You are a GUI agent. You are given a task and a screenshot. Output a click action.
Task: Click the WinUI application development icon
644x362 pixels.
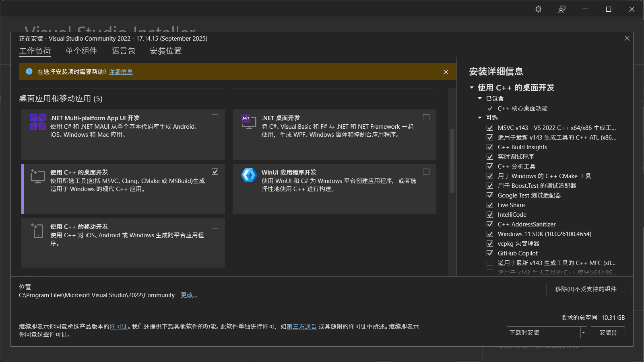(249, 175)
